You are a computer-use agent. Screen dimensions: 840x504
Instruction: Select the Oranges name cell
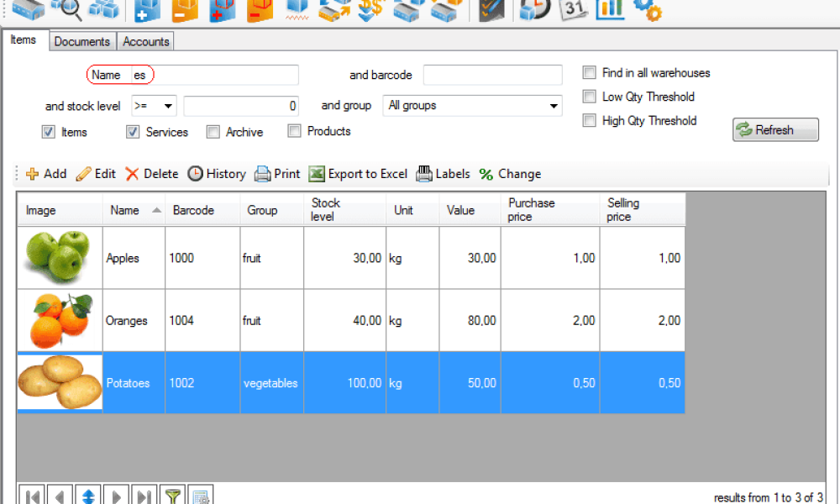pyautogui.click(x=134, y=320)
